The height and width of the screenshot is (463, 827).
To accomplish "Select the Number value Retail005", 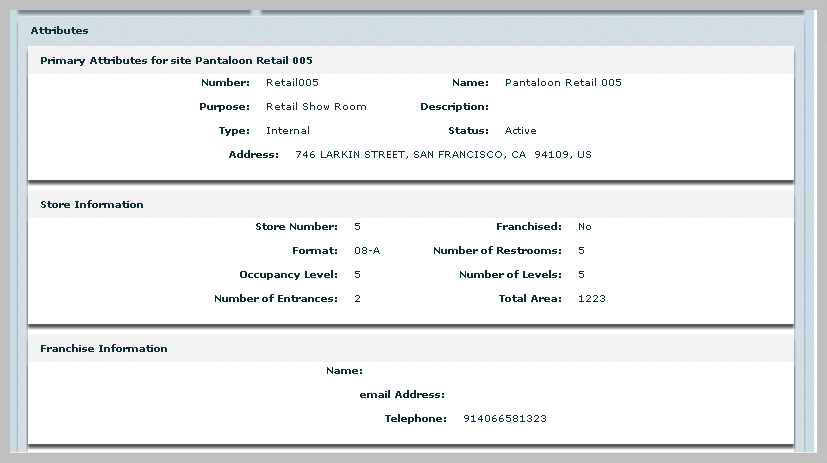I will pyautogui.click(x=292, y=83).
